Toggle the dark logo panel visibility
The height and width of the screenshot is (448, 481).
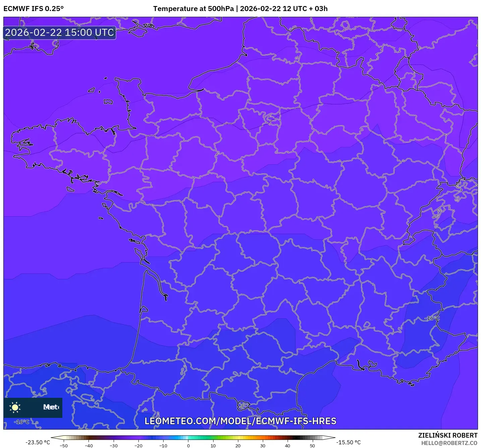33,408
